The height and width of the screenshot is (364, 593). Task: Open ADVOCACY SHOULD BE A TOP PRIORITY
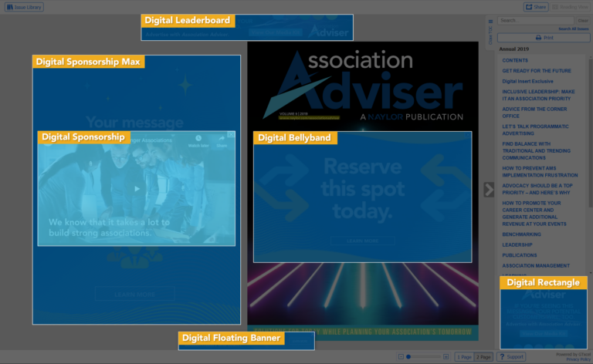click(x=537, y=189)
